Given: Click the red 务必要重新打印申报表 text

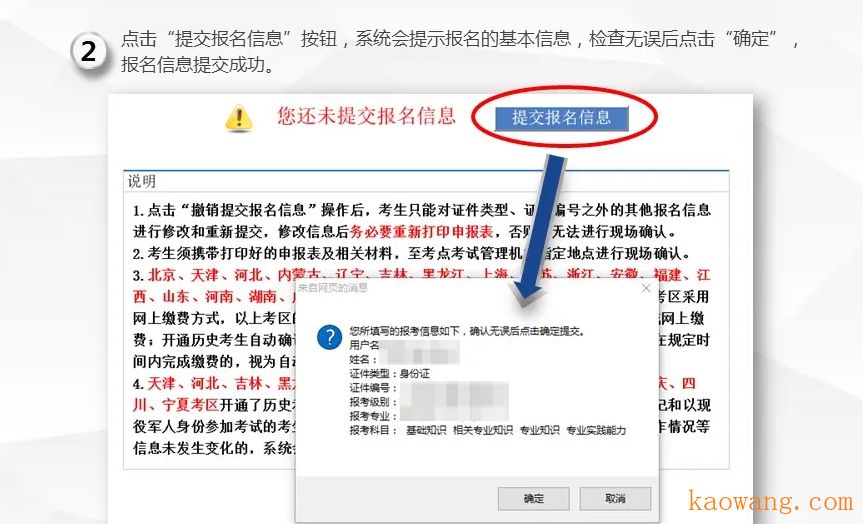Looking at the screenshot, I should (x=422, y=232).
